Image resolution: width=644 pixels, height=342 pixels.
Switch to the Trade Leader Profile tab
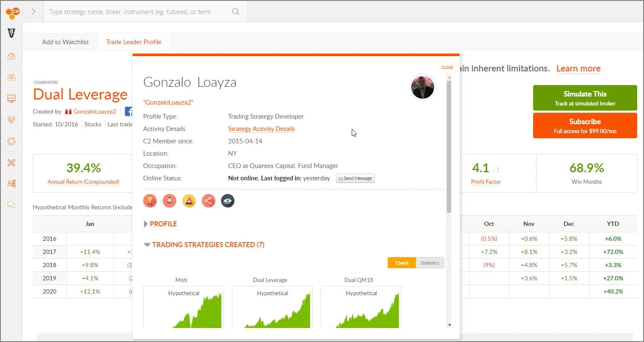click(134, 42)
